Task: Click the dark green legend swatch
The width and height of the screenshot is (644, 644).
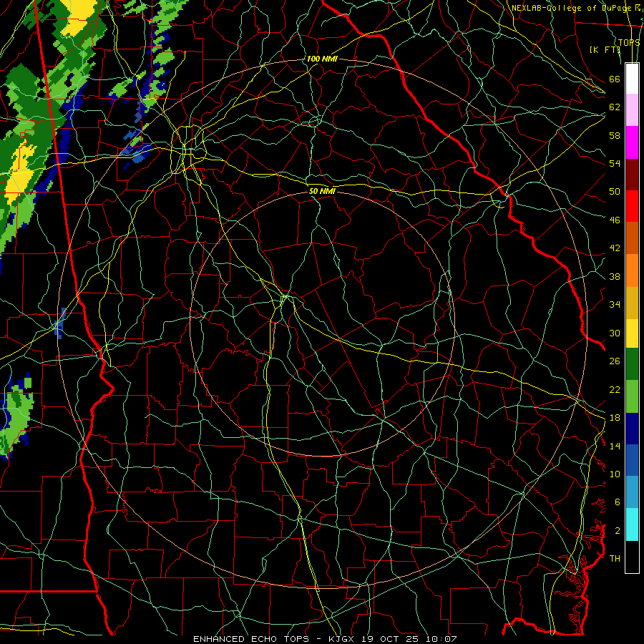Action: [632, 364]
